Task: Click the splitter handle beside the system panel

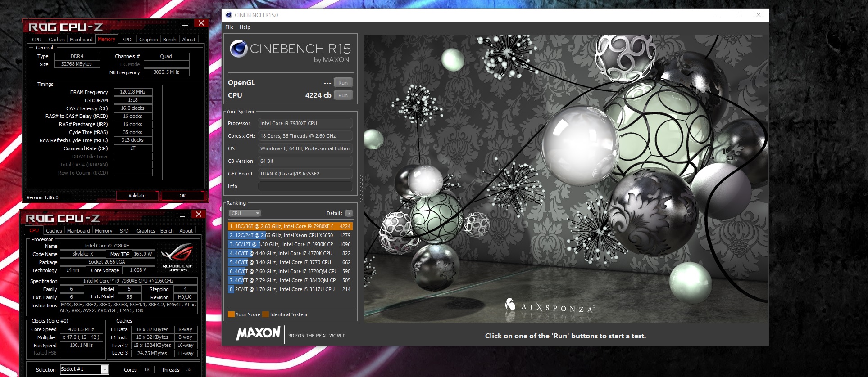Action: (x=361, y=188)
